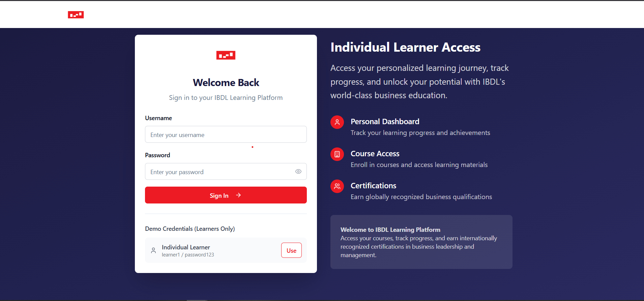Click the Course Access feature title
Image resolution: width=644 pixels, height=301 pixels.
(x=375, y=154)
